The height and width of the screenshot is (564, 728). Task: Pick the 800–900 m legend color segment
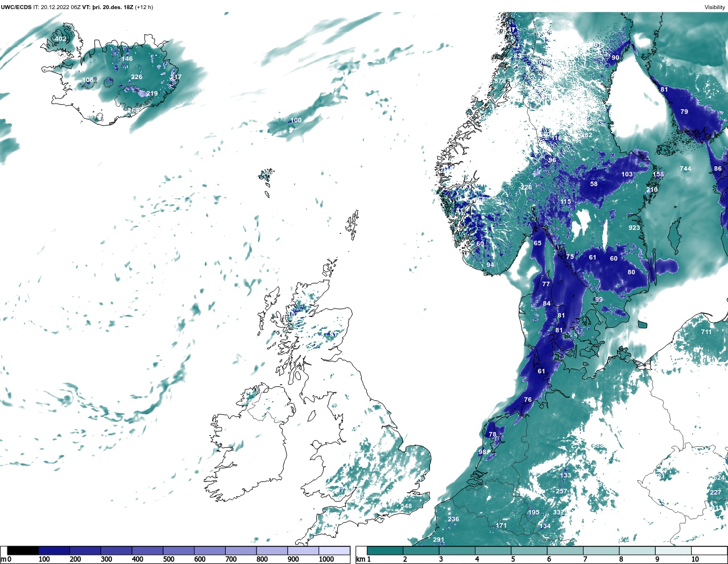coord(272,550)
